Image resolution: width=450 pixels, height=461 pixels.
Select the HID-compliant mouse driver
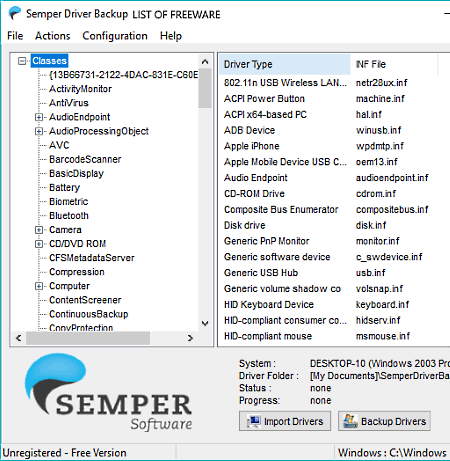pyautogui.click(x=268, y=336)
